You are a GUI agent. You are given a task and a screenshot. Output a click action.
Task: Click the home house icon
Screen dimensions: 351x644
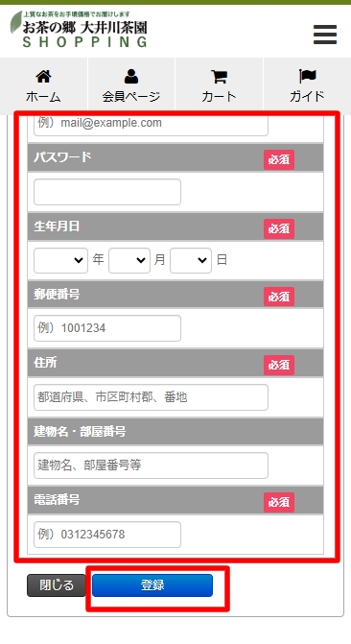pyautogui.click(x=43, y=77)
